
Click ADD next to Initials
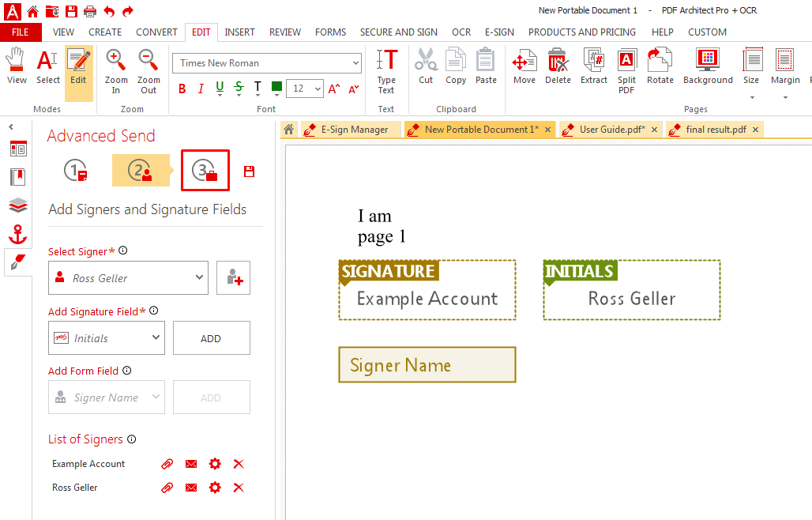coord(211,338)
